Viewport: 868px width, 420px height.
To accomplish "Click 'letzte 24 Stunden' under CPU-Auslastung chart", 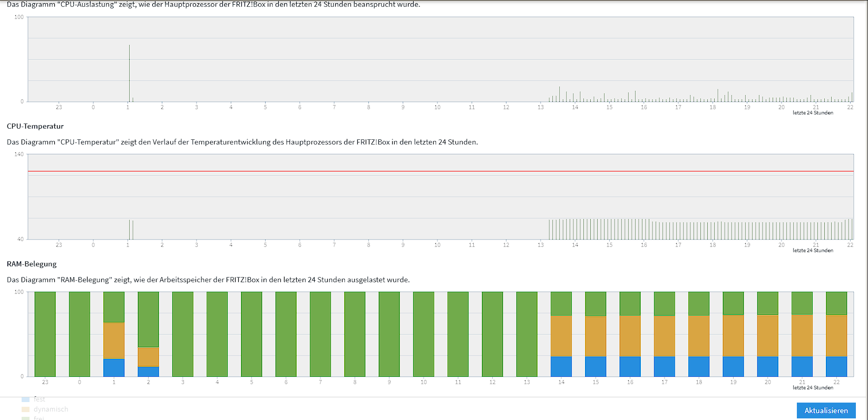I will point(813,113).
